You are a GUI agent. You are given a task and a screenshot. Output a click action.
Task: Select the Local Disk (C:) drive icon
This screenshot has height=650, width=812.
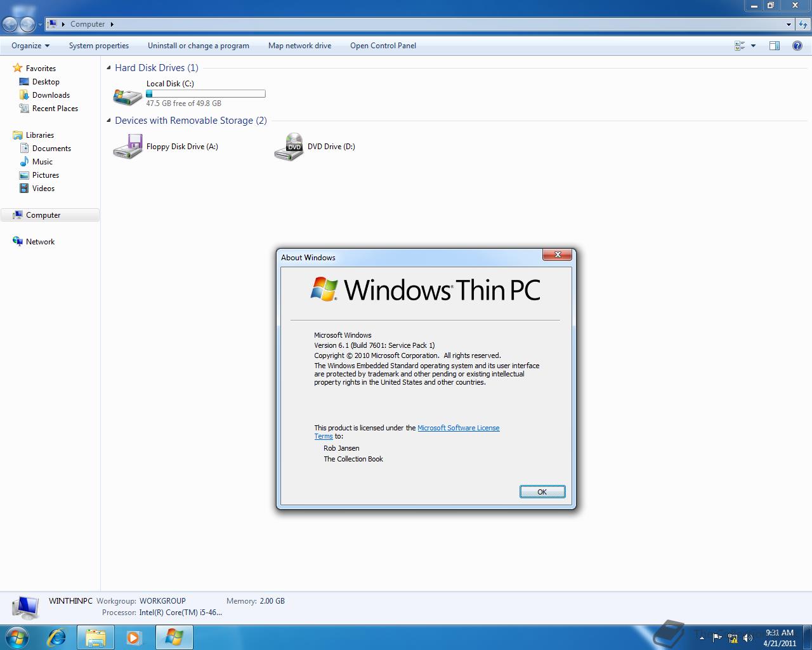(128, 95)
